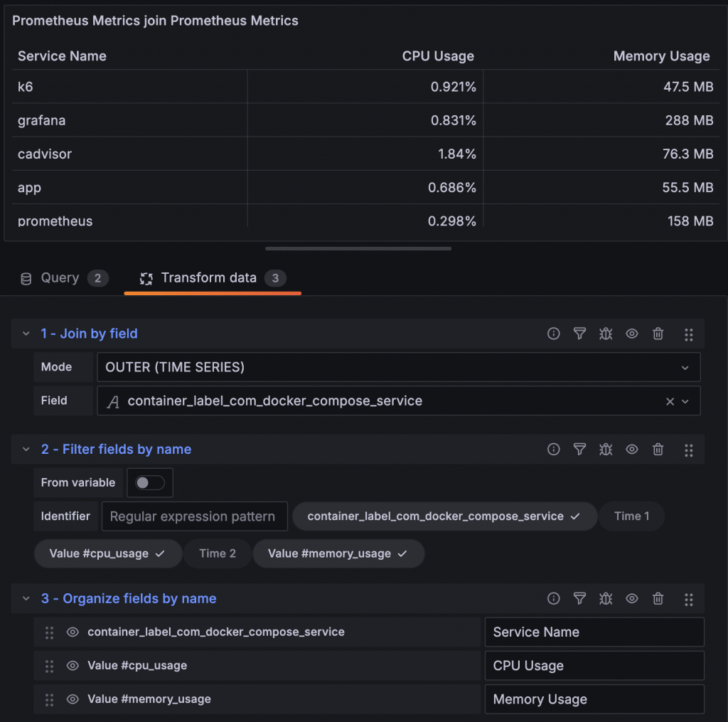728x722 pixels.
Task: Toggle the From variable switch
Action: [x=150, y=483]
